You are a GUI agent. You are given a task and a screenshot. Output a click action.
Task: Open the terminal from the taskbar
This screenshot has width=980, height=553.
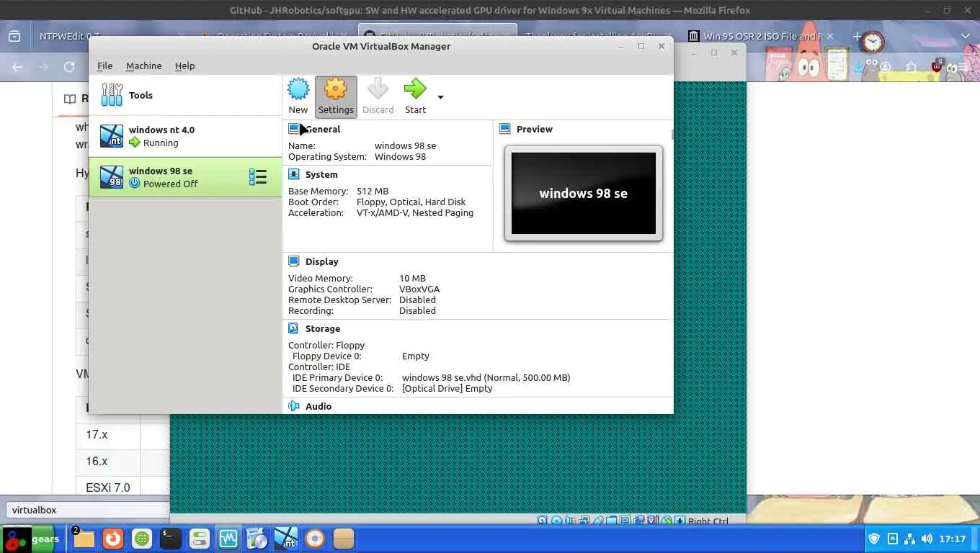(x=170, y=539)
